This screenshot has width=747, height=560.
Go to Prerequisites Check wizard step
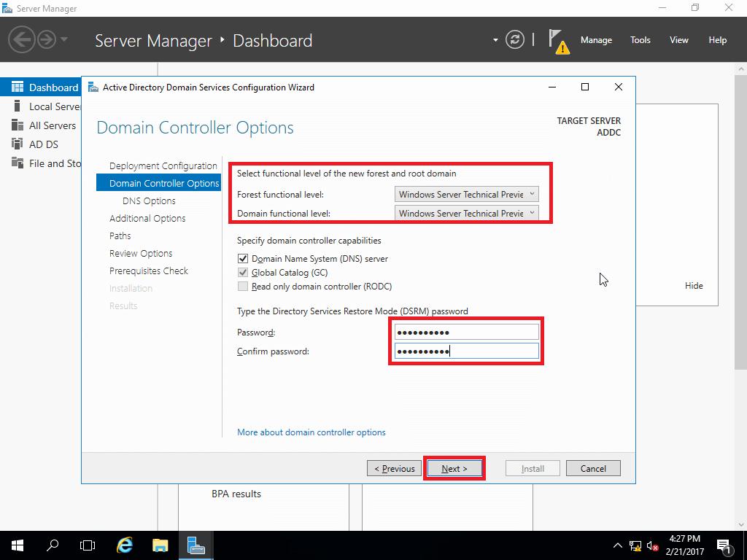click(149, 271)
